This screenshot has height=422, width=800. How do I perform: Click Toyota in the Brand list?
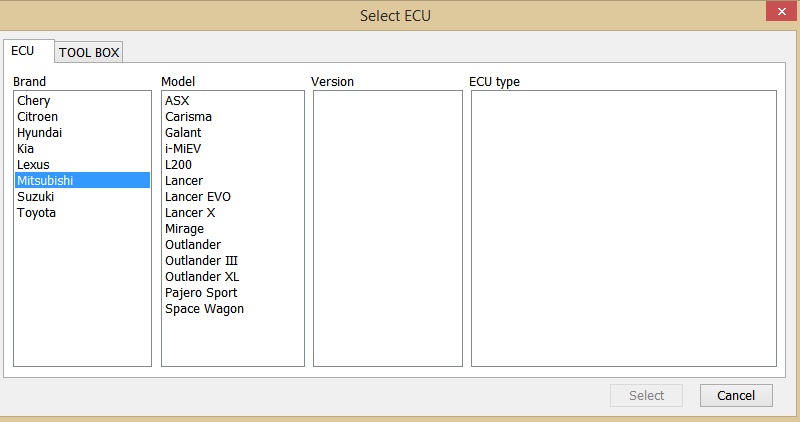pos(37,213)
